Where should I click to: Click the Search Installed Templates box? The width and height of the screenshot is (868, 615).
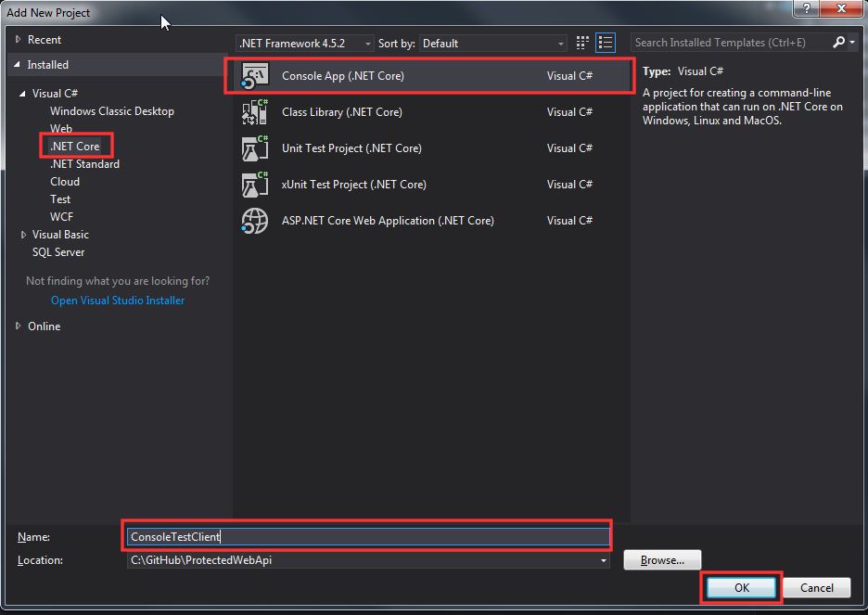730,43
